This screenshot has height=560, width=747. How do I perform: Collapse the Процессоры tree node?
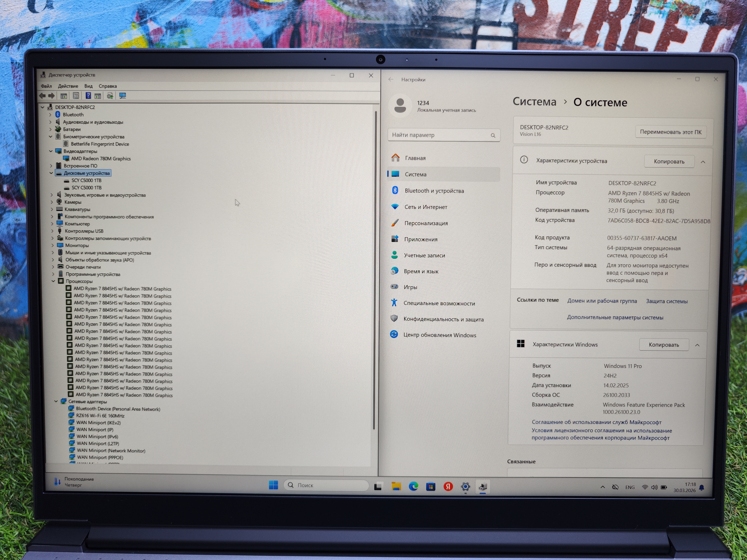53,281
